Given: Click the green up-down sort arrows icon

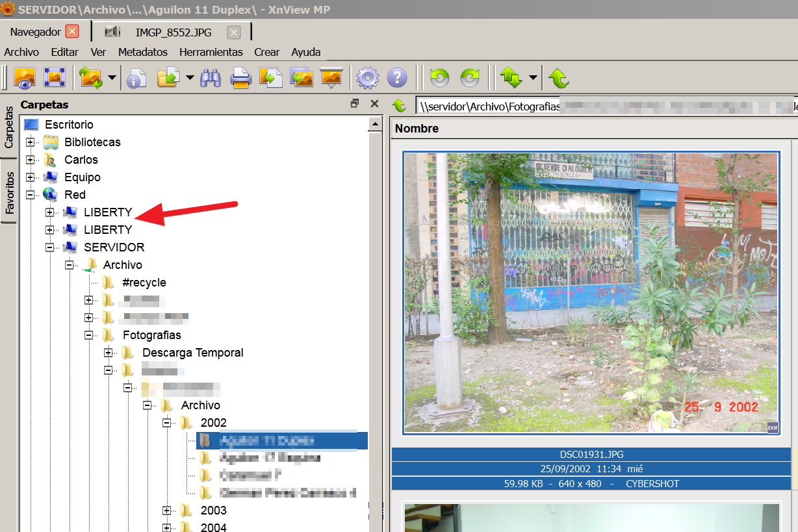Looking at the screenshot, I should click(511, 79).
